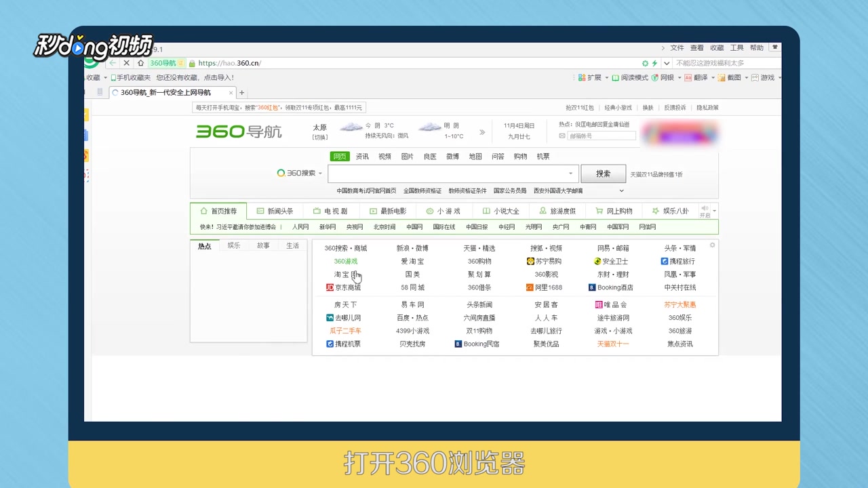Open the 查看 menu
Image resolution: width=868 pixels, height=488 pixels.
(x=696, y=48)
